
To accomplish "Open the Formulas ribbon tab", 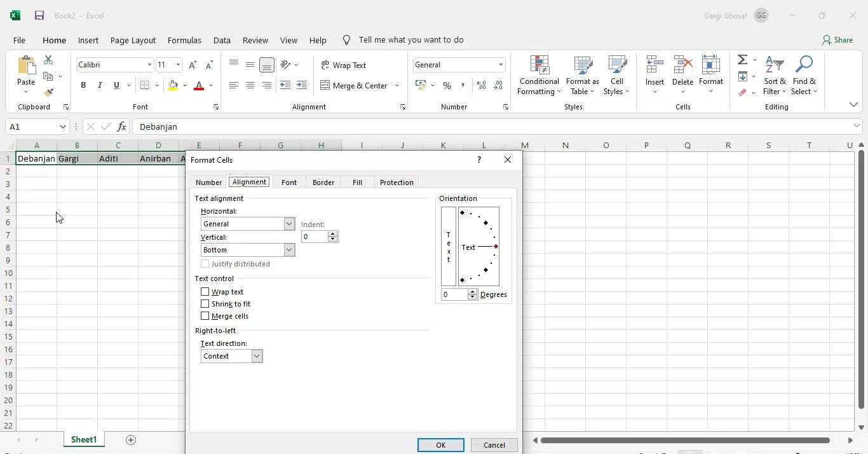I will (x=184, y=40).
